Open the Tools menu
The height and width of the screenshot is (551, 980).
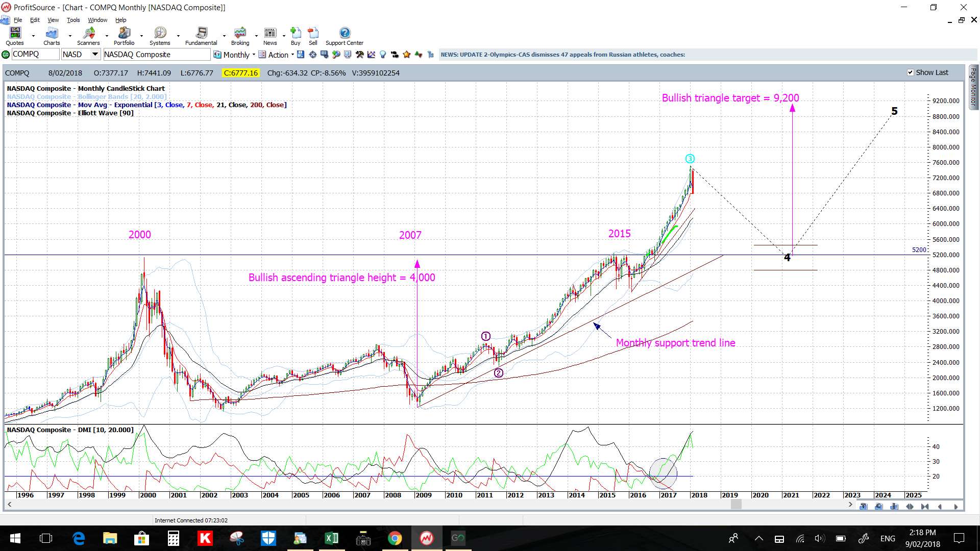(x=73, y=20)
